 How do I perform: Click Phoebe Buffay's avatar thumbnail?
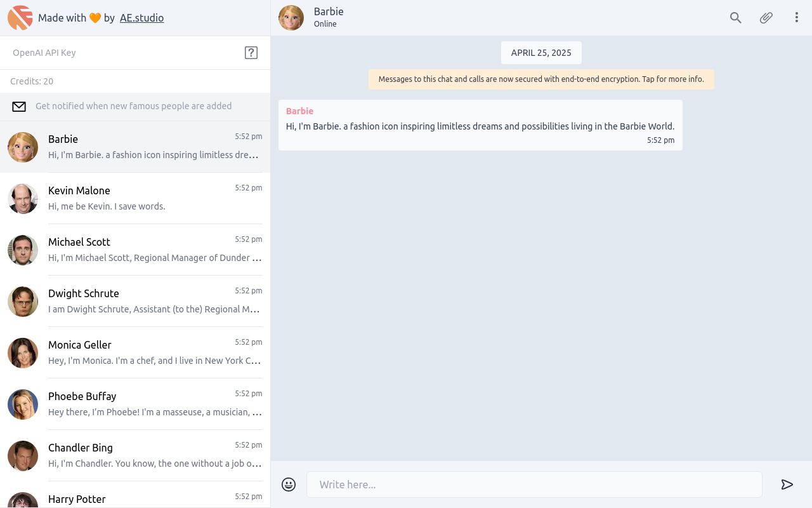pos(23,404)
